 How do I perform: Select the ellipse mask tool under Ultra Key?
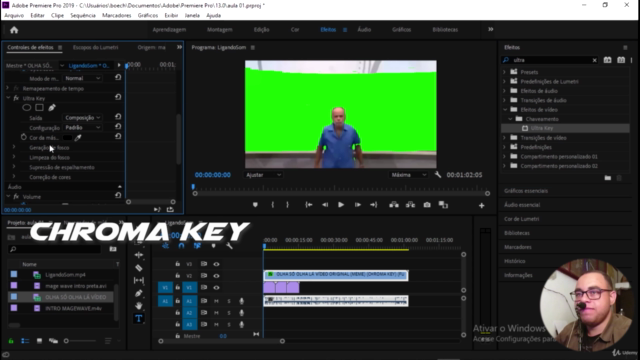(x=27, y=108)
